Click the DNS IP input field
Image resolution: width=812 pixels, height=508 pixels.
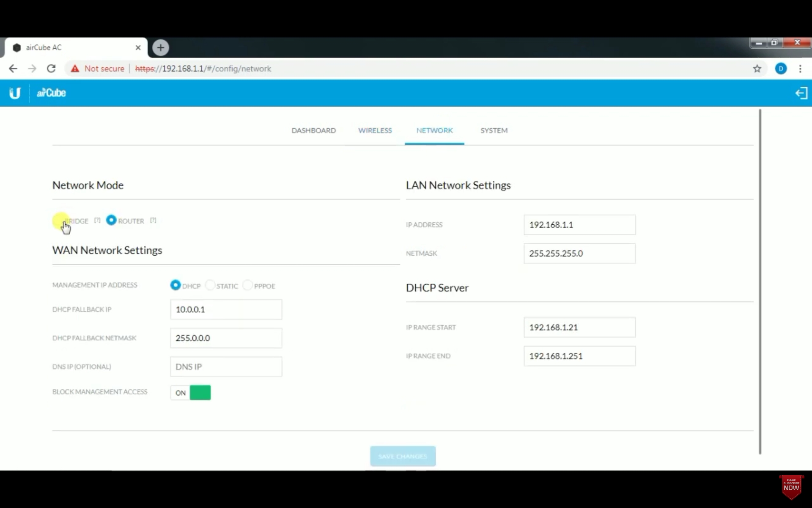(226, 367)
